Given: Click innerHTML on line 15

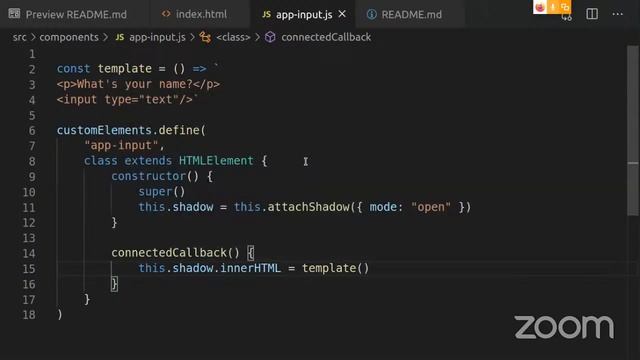Looking at the screenshot, I should click(x=250, y=268).
